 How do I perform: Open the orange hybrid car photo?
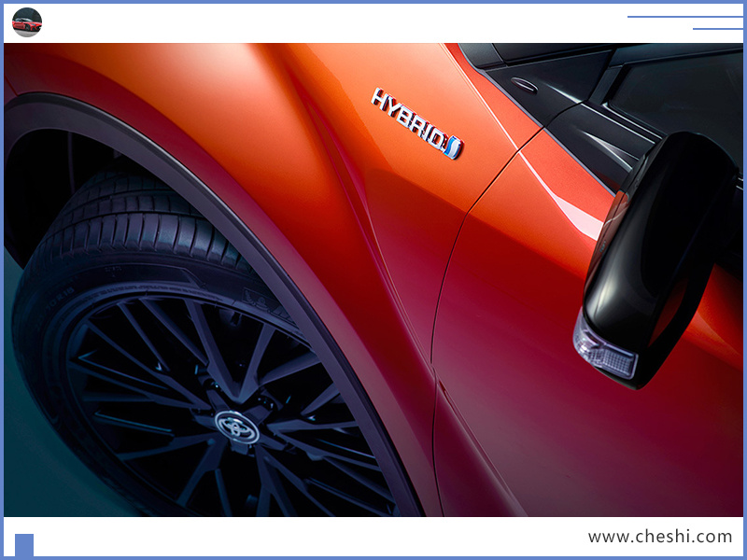click(x=373, y=279)
